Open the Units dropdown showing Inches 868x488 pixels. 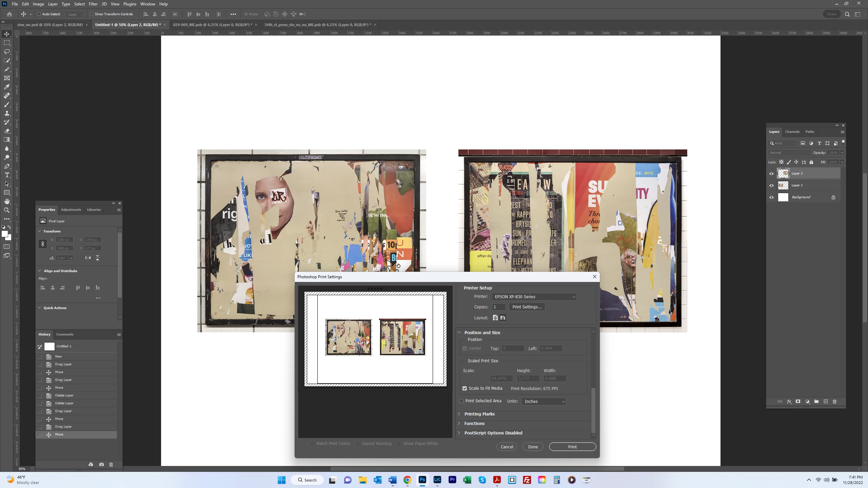point(544,401)
